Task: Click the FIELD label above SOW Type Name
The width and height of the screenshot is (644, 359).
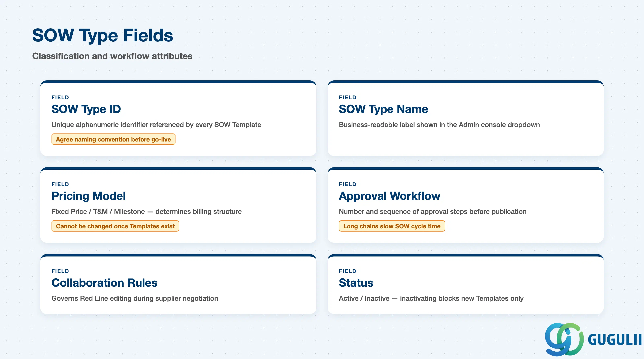Action: click(348, 97)
